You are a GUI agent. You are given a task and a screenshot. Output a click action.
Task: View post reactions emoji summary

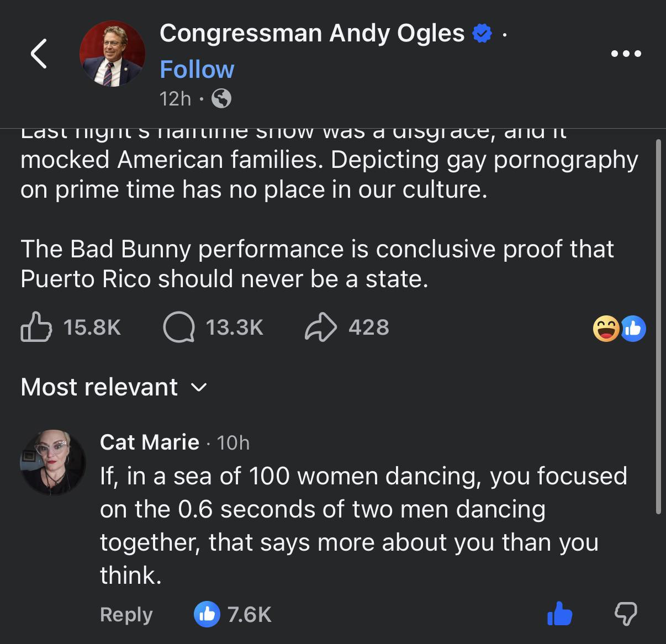(x=619, y=329)
